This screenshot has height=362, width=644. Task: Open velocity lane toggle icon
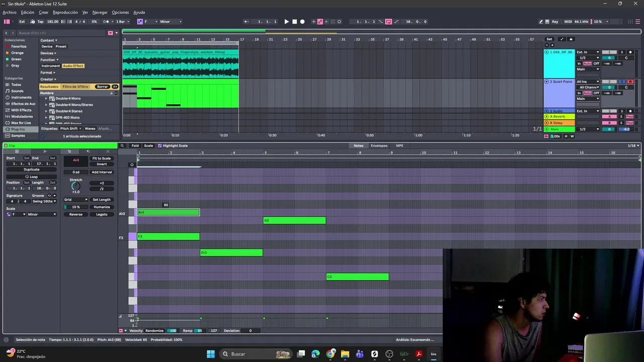pos(121,331)
